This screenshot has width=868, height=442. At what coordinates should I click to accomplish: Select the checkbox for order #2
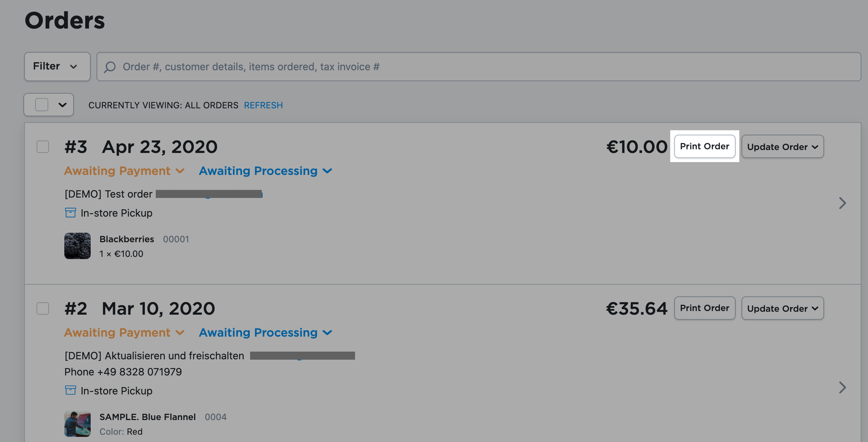[x=43, y=308]
